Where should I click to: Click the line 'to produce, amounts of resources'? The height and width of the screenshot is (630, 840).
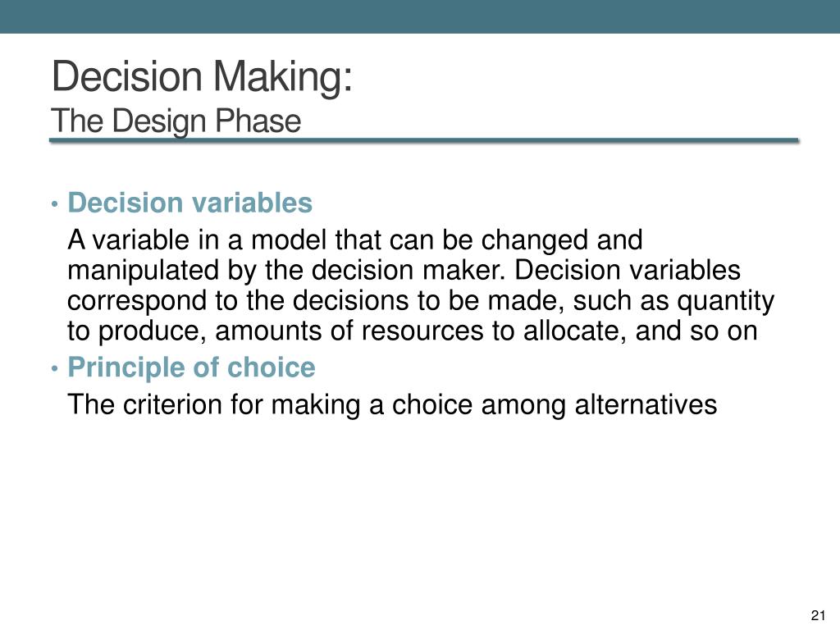[412, 331]
